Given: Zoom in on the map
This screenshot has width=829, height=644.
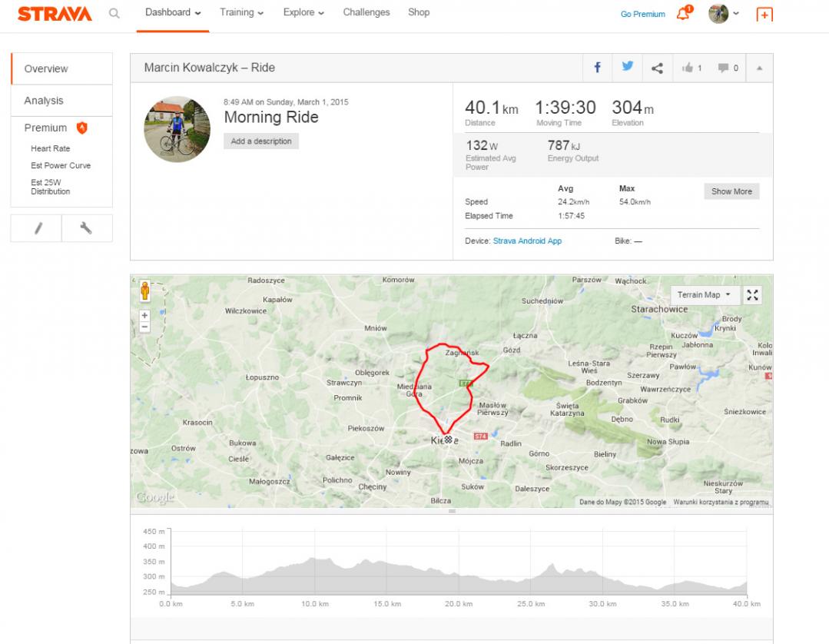Looking at the screenshot, I should [x=144, y=315].
